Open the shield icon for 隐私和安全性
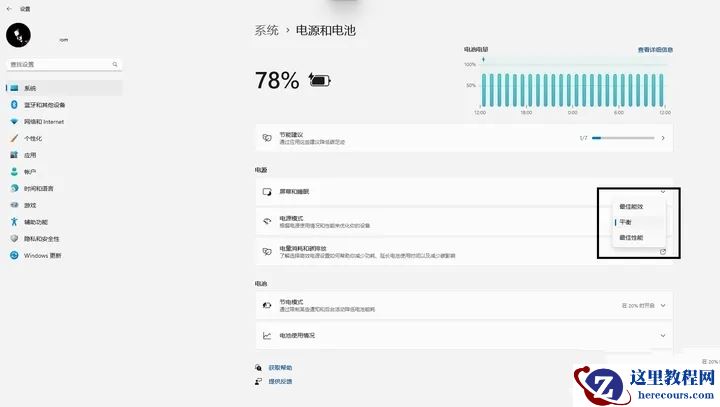 point(14,238)
